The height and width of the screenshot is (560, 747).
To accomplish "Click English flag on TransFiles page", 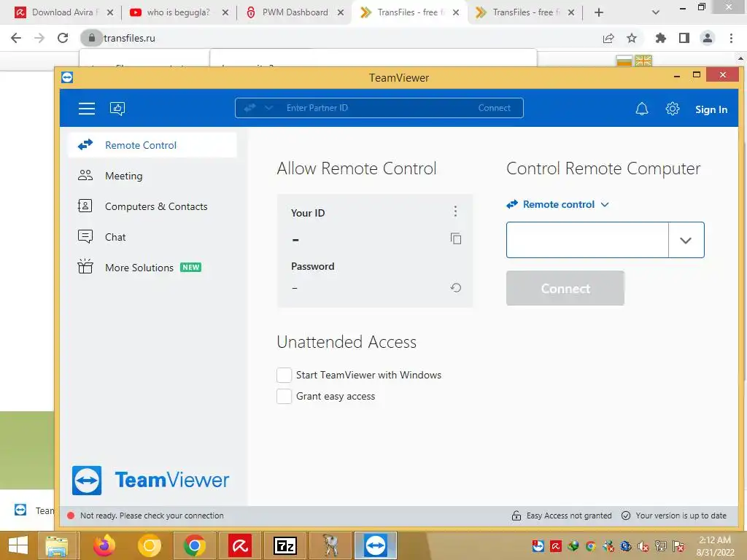I will 643,61.
